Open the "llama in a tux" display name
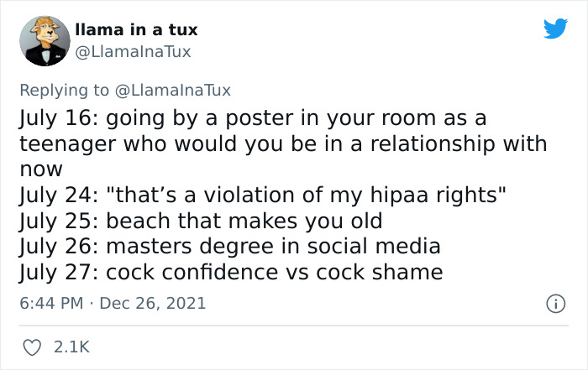The height and width of the screenshot is (370, 588). pyautogui.click(x=136, y=29)
